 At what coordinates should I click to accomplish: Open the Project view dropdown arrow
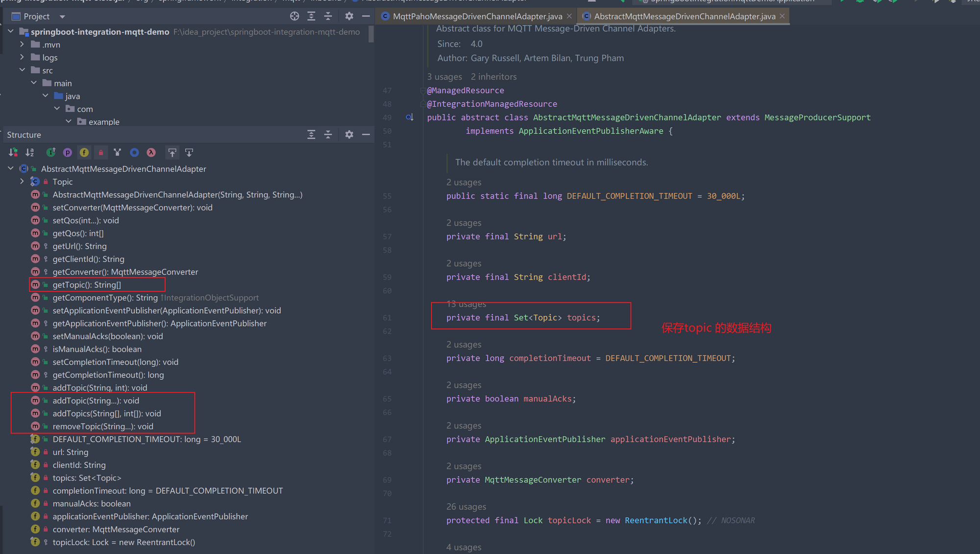tap(62, 17)
